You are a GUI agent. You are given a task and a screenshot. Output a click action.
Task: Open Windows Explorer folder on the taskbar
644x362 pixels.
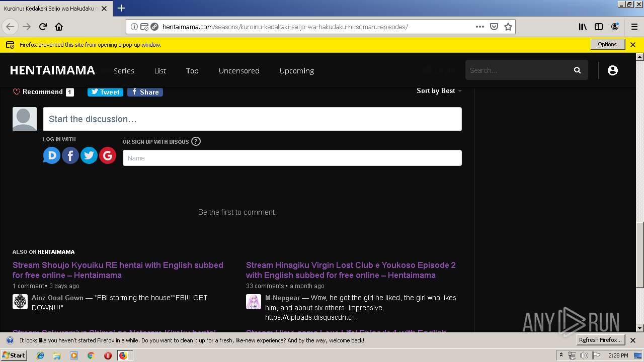57,355
